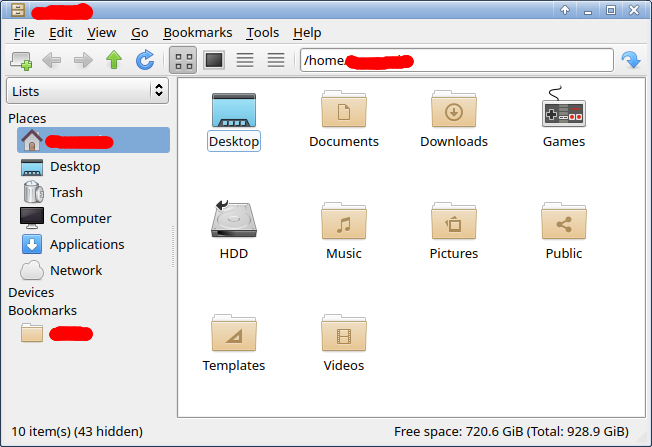652x447 pixels.
Task: Switch to compact view mode
Action: coord(244,61)
